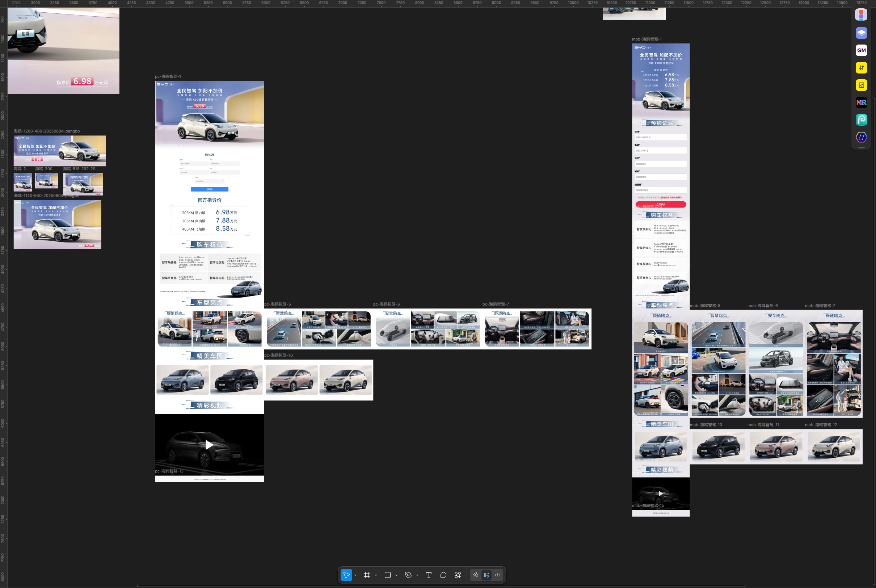The height and width of the screenshot is (588, 876).
Task: Select the pink car in pc-海鸥智驾-10 frame
Action: (x=292, y=380)
